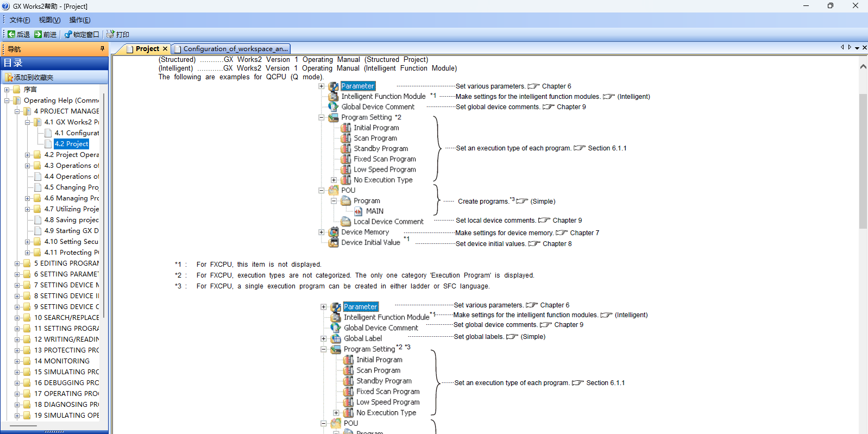The height and width of the screenshot is (434, 868).
Task: Open the 4.9 Starting GX D topic
Action: point(72,231)
